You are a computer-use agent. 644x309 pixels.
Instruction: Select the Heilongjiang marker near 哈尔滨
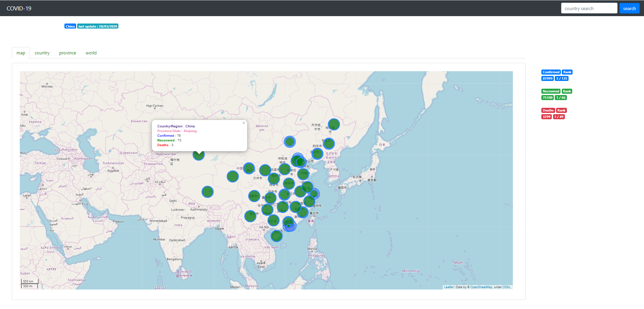click(334, 124)
